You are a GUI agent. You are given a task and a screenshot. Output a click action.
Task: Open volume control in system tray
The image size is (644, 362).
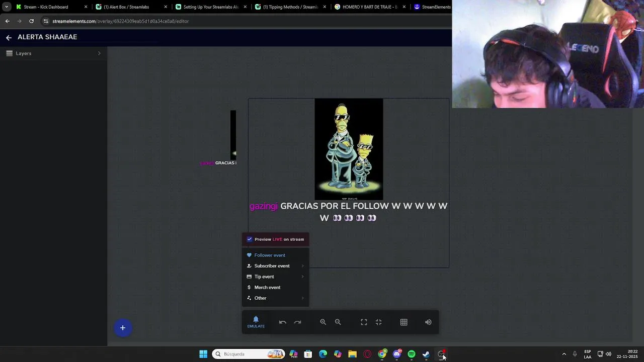608,354
